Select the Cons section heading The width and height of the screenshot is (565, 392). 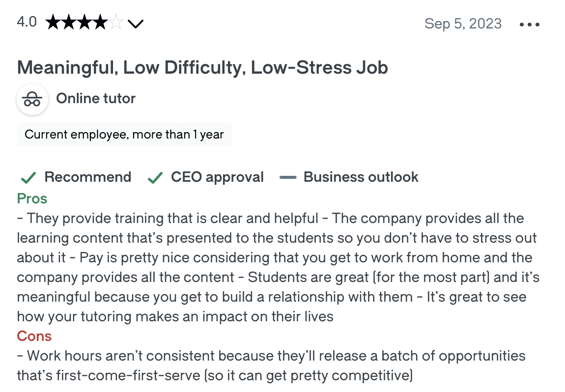pyautogui.click(x=34, y=336)
